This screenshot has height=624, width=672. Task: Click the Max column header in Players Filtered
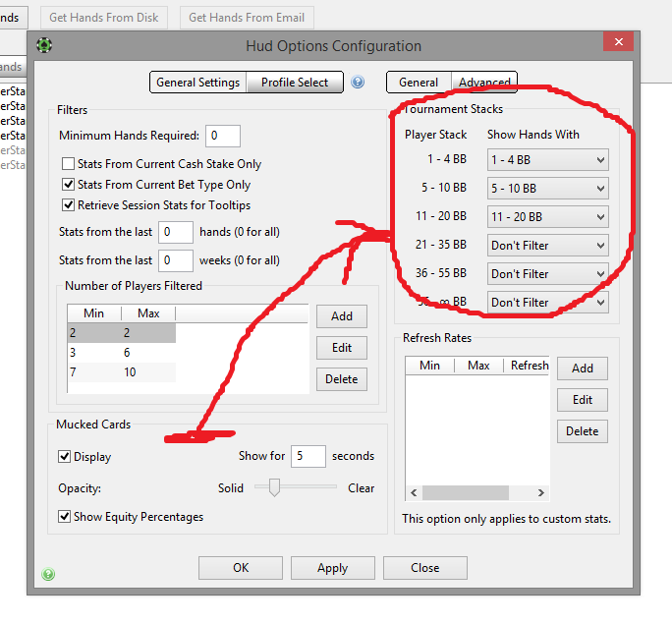[148, 313]
